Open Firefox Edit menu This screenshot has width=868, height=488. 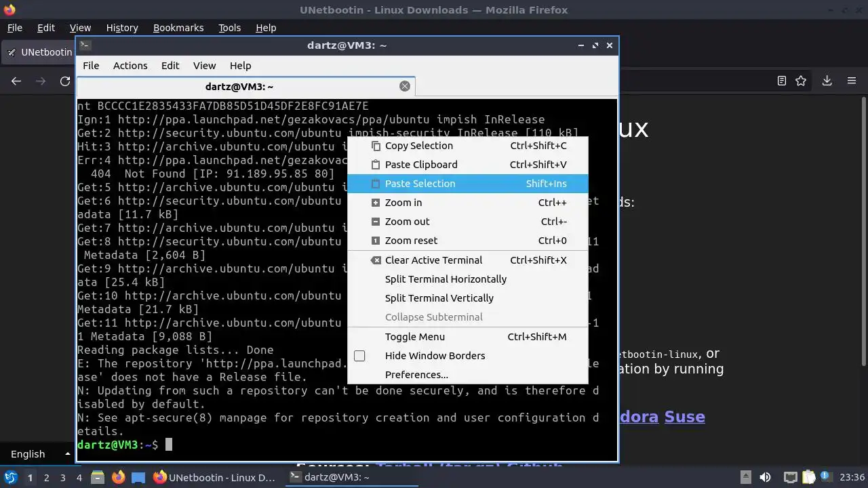tap(46, 28)
